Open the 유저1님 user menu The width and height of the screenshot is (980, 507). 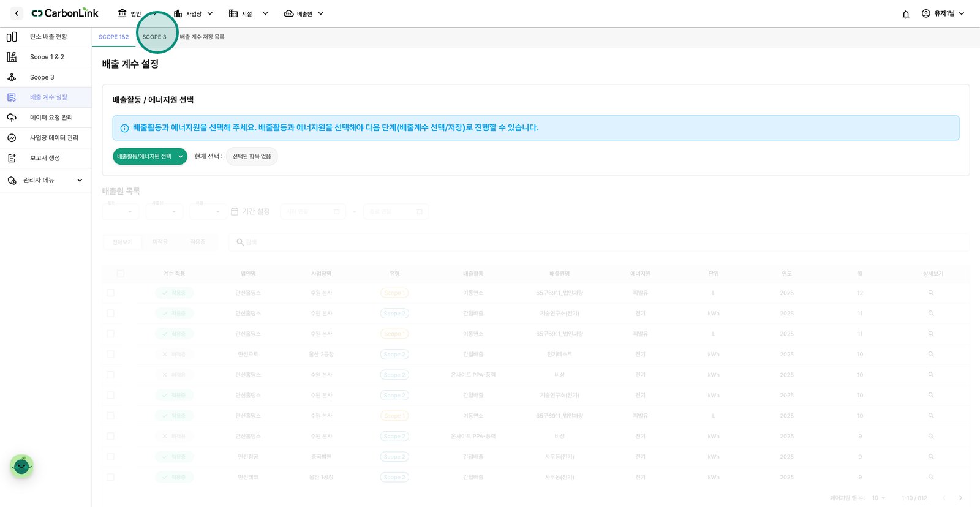pyautogui.click(x=943, y=13)
